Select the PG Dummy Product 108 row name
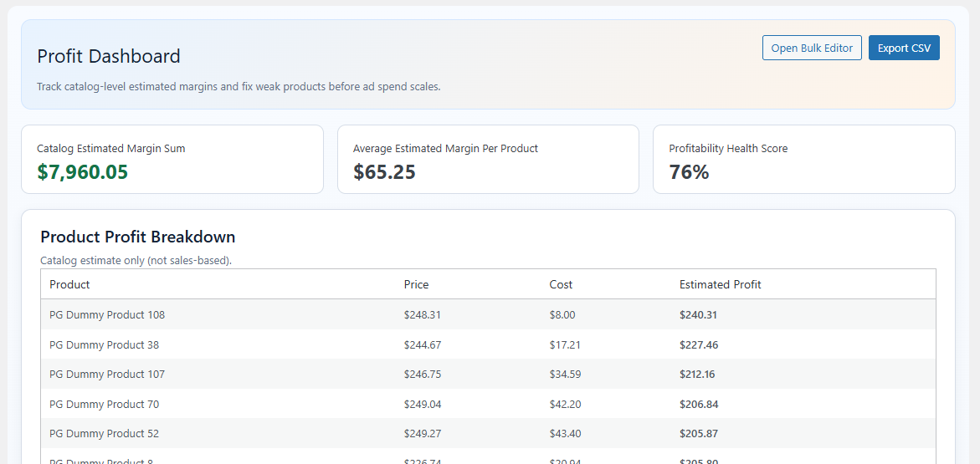 (107, 315)
